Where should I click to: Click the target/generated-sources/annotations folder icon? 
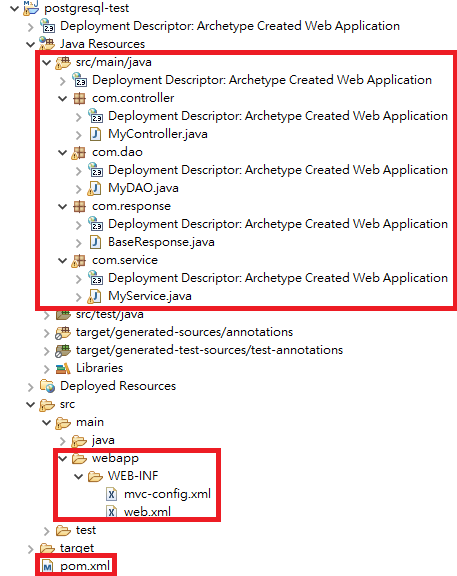point(63,332)
